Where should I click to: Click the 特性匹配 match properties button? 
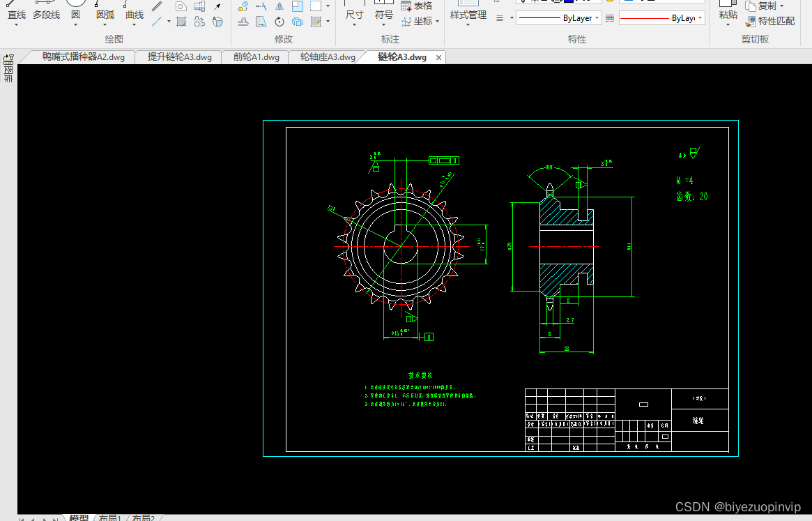pos(770,21)
